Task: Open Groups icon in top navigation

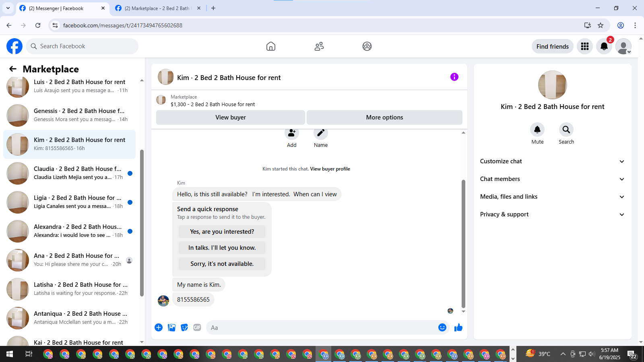Action: coord(367,46)
